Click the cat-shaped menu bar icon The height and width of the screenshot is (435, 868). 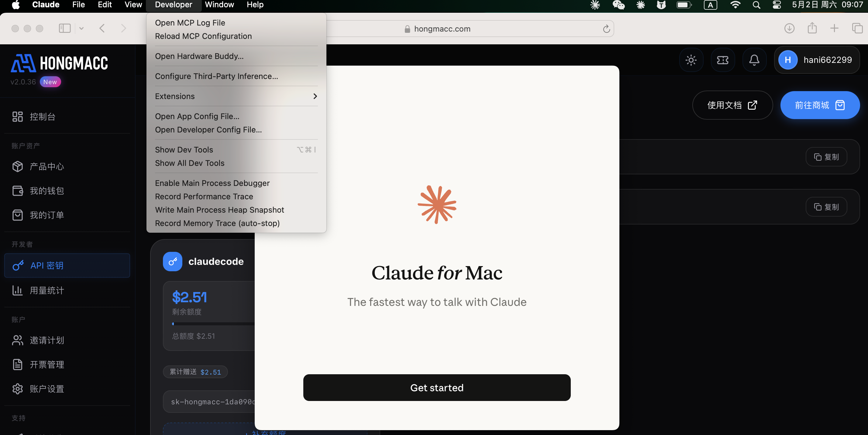tap(661, 5)
